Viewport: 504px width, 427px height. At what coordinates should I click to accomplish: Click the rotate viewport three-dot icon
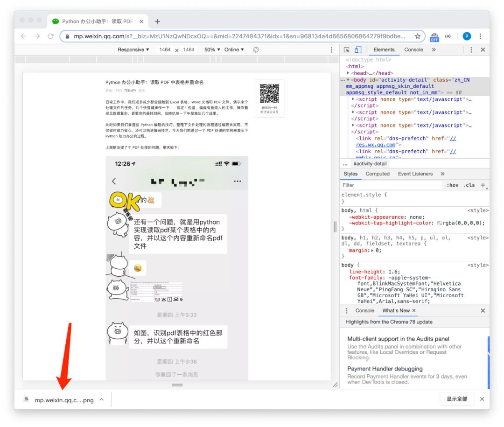[x=331, y=49]
